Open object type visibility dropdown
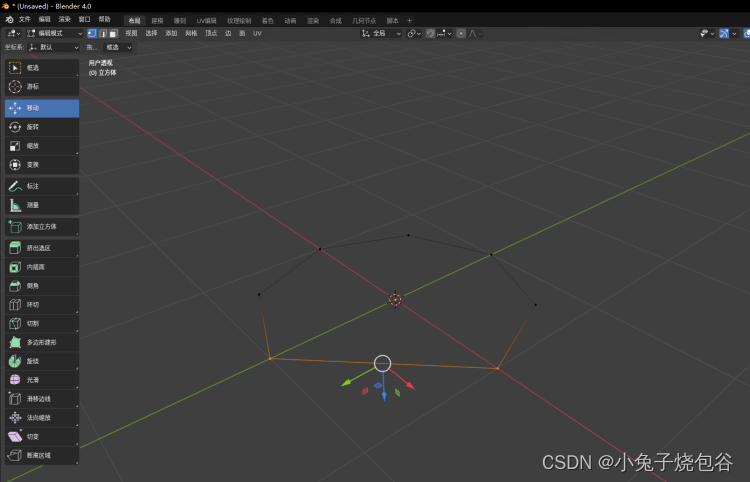Screen dimensions: 750x482 [707, 33]
